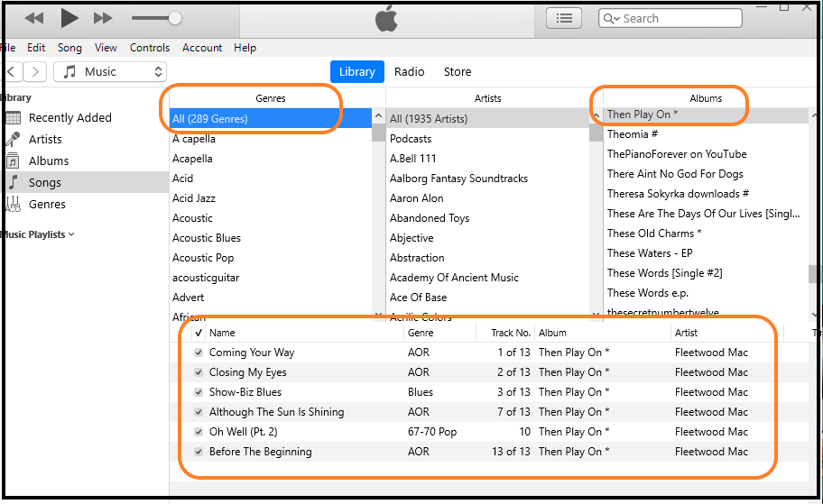The width and height of the screenshot is (823, 504).
Task: Select All (1935 Artists) in Artists column
Action: click(x=487, y=118)
